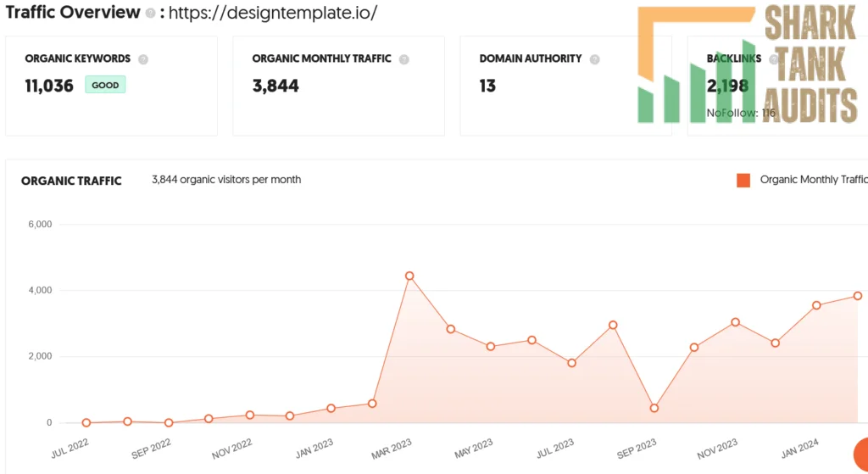Click the DOMAIN AUTHORITY card label
The image size is (868, 474).
[531, 59]
